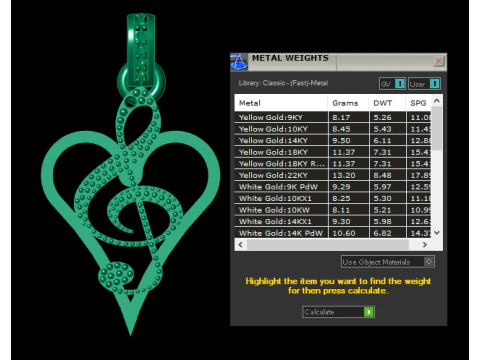Click the 5.26 DWT value

pyautogui.click(x=382, y=117)
